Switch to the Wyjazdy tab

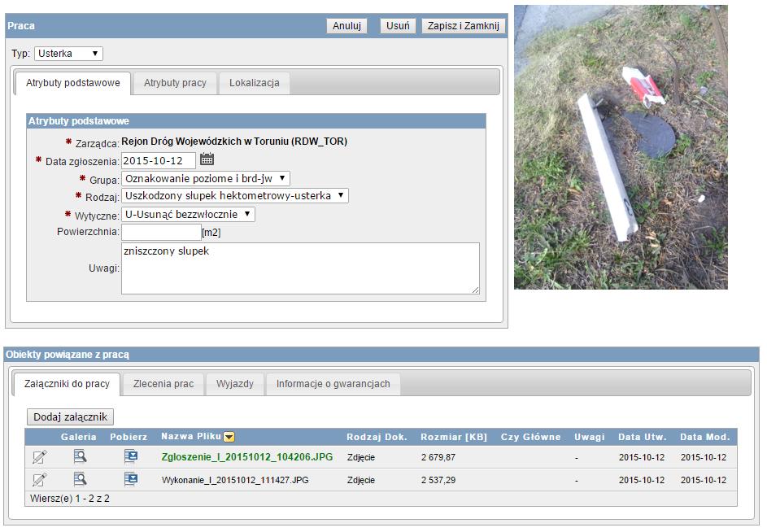(x=235, y=384)
